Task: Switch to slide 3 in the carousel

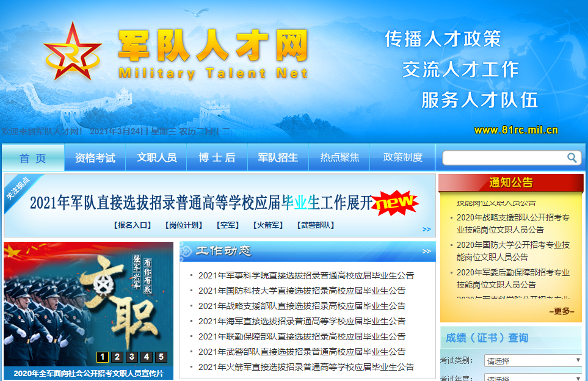Action: 132,357
